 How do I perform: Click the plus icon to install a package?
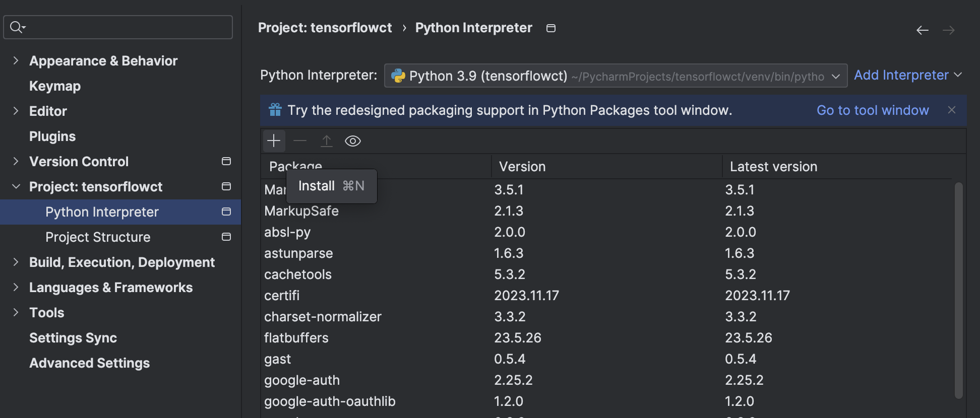(274, 141)
